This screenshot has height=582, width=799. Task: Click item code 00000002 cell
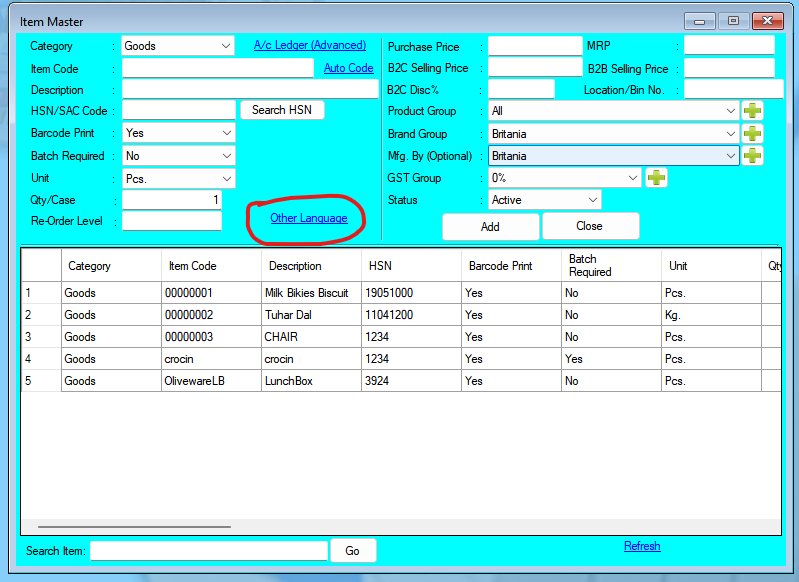click(x=211, y=315)
